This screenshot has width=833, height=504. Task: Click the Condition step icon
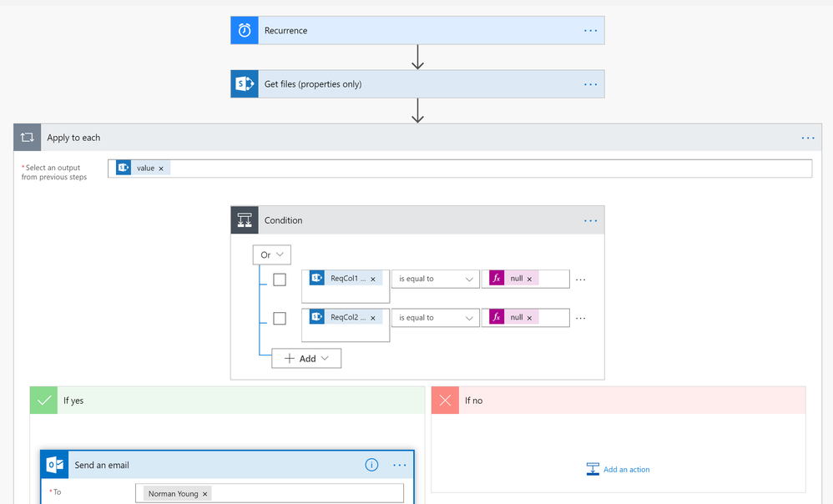(245, 220)
